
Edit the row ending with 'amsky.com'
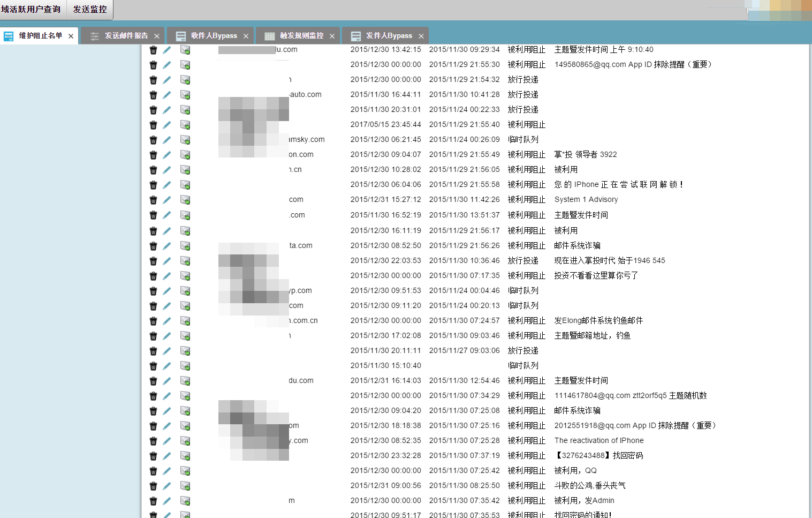[167, 140]
